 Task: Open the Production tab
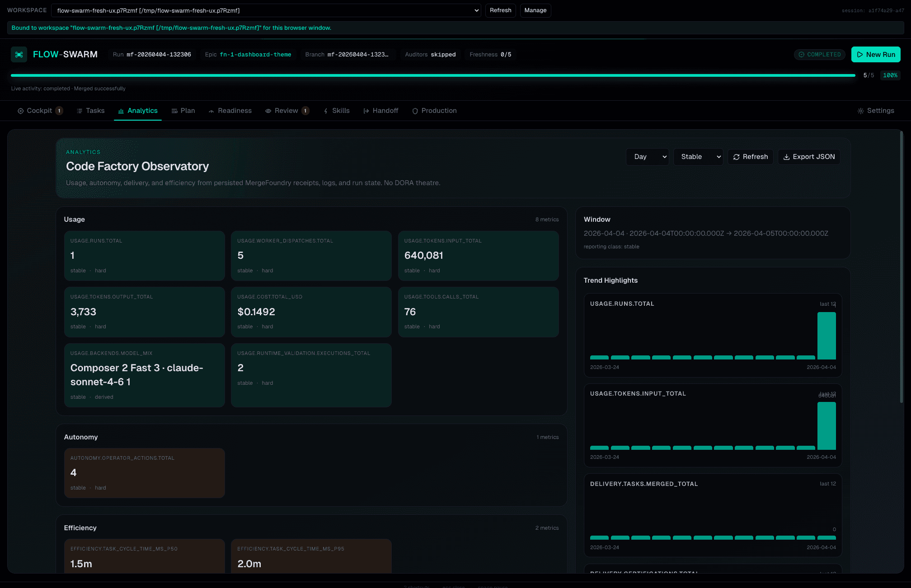434,111
